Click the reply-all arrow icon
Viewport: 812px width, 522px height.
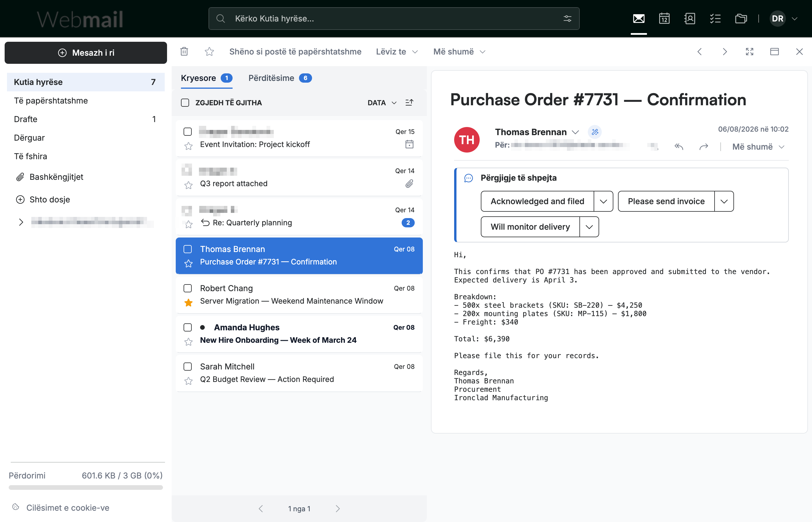pyautogui.click(x=679, y=146)
